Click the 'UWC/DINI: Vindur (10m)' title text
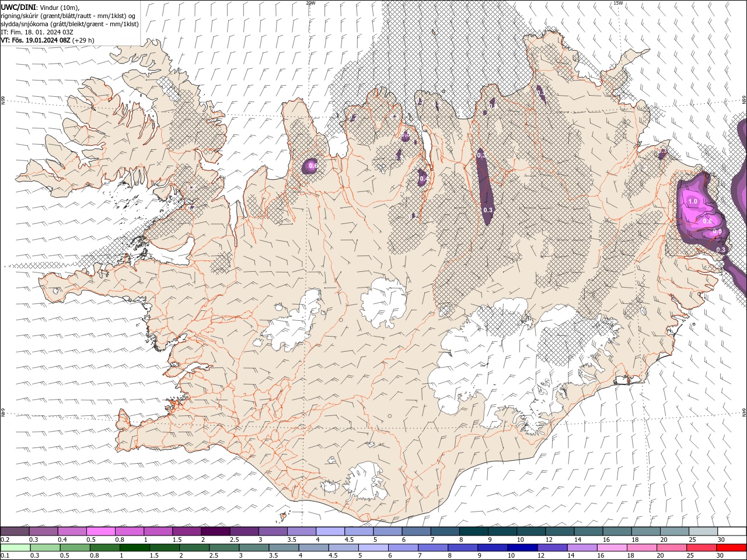This screenshot has width=747, height=560. (x=40, y=7)
